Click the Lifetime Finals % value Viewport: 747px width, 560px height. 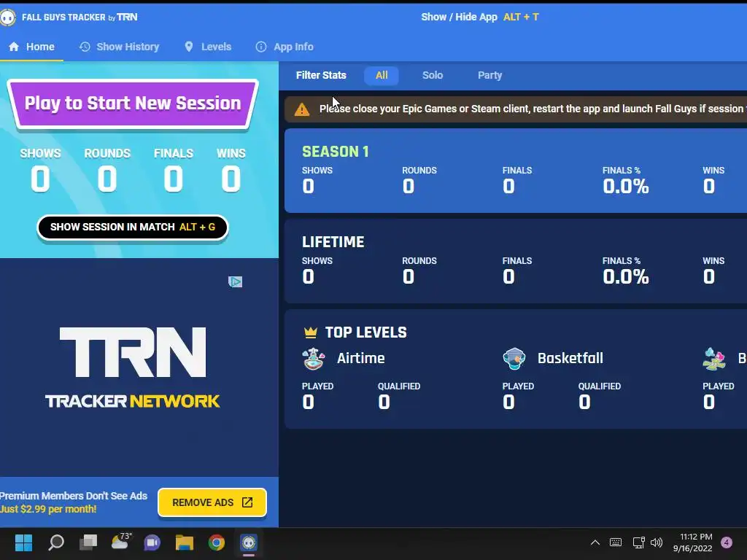(625, 276)
